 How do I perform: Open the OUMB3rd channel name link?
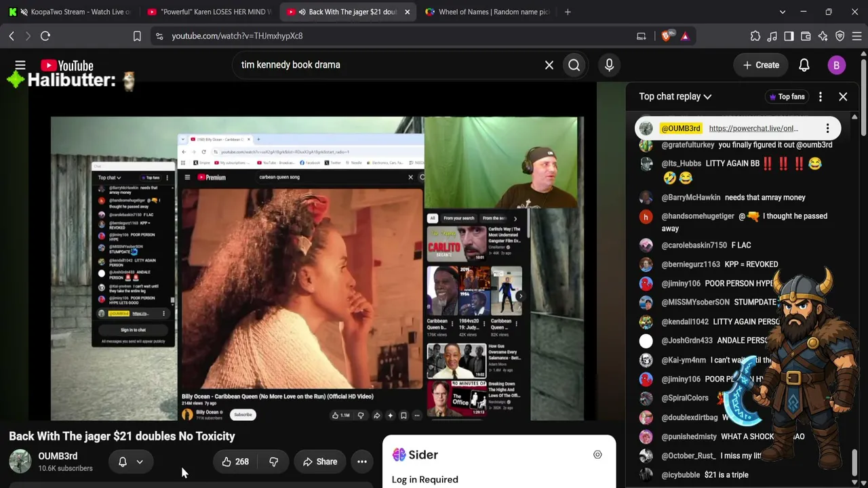pos(58,456)
